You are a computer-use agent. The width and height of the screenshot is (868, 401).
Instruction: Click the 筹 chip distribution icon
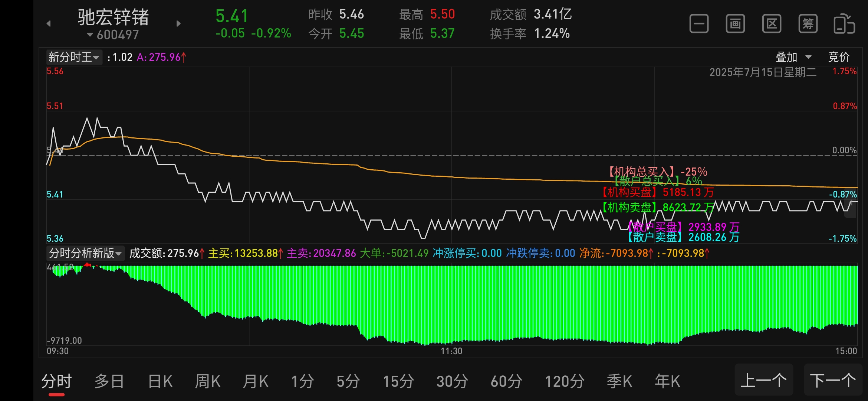808,24
